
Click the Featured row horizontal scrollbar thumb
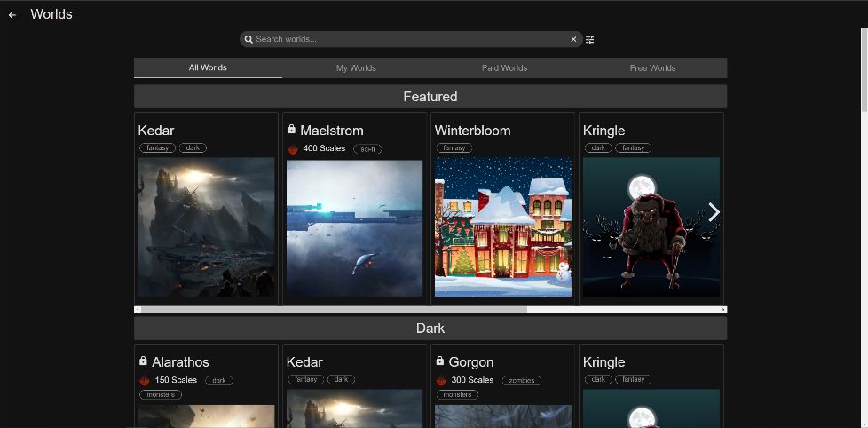pos(334,310)
